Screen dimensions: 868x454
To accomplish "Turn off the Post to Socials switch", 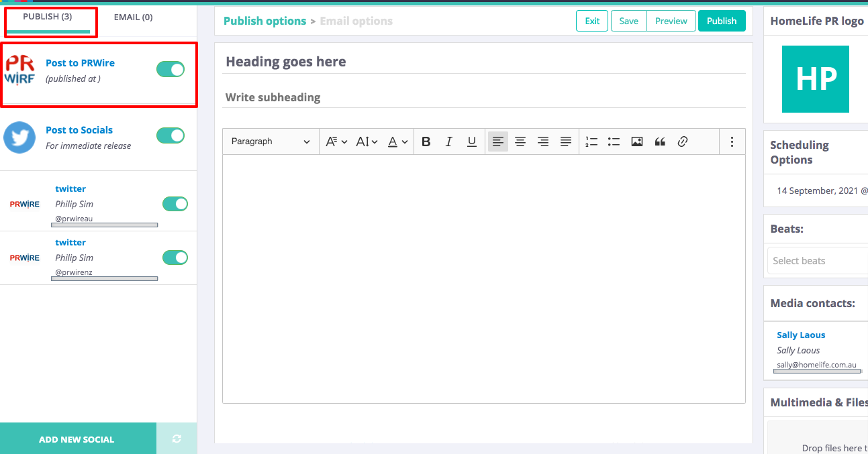I will pos(171,135).
